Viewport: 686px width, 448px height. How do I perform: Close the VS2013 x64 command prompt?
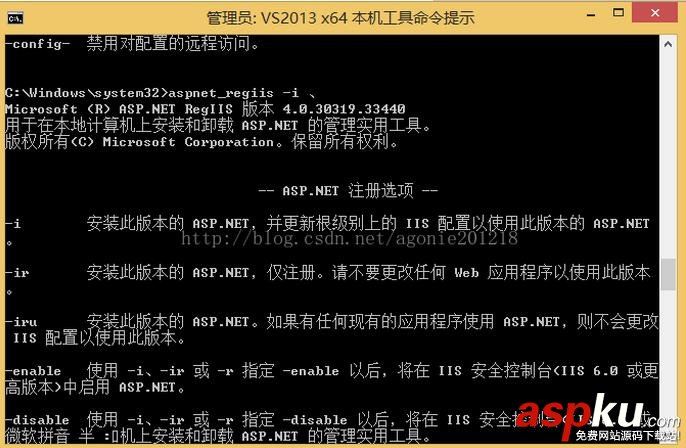tap(655, 13)
